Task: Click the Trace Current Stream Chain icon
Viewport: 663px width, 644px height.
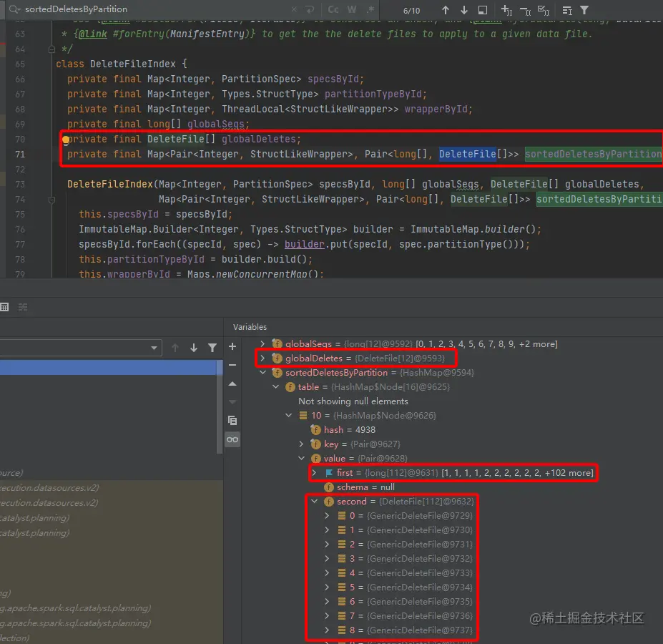Action: click(23, 307)
